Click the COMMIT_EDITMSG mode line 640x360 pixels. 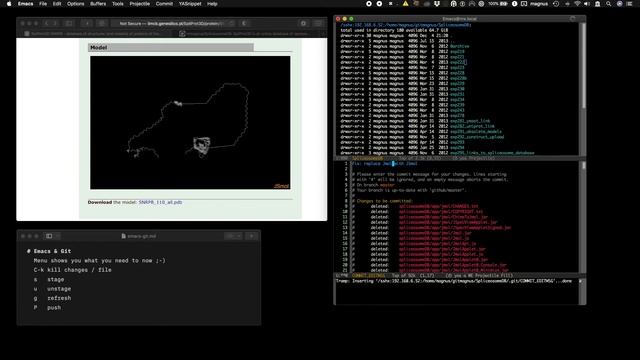click(x=457, y=276)
